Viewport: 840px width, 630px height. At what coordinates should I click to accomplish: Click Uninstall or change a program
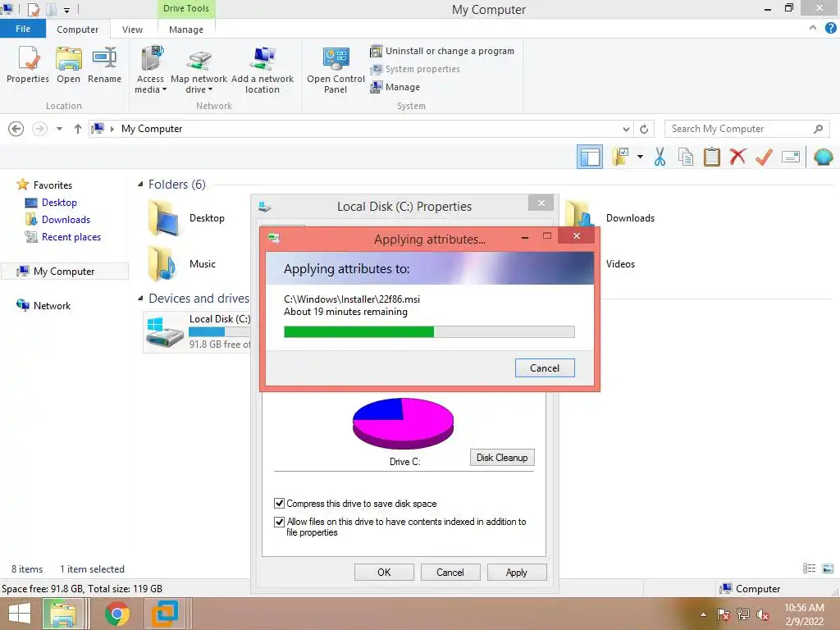click(x=442, y=51)
